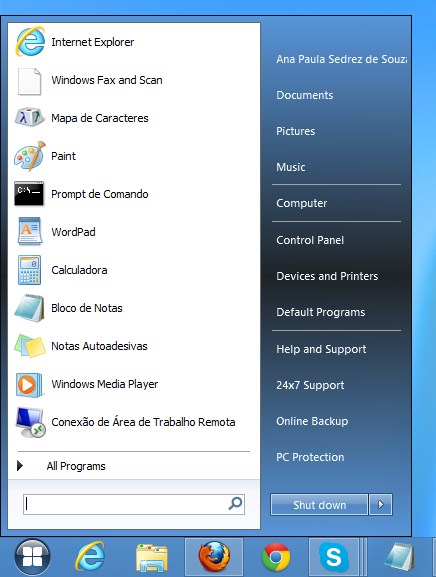Open Computer from the Start menu
Image resolution: width=436 pixels, height=577 pixels.
click(x=302, y=203)
